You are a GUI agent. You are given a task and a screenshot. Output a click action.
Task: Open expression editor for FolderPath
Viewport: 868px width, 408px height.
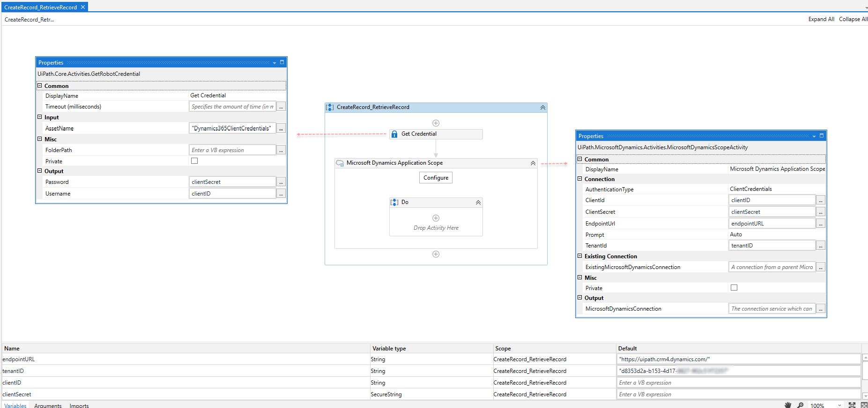point(281,150)
